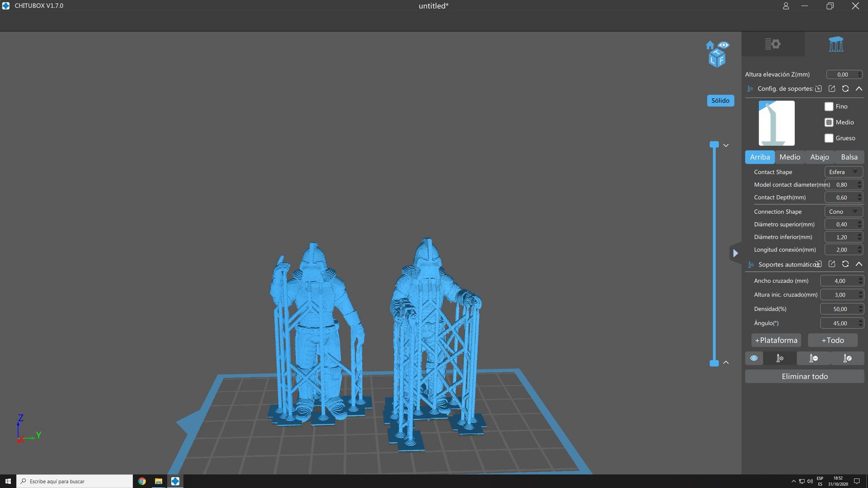Reset Config. de soportes parameters icon
Image resolution: width=868 pixels, height=488 pixels.
845,89
